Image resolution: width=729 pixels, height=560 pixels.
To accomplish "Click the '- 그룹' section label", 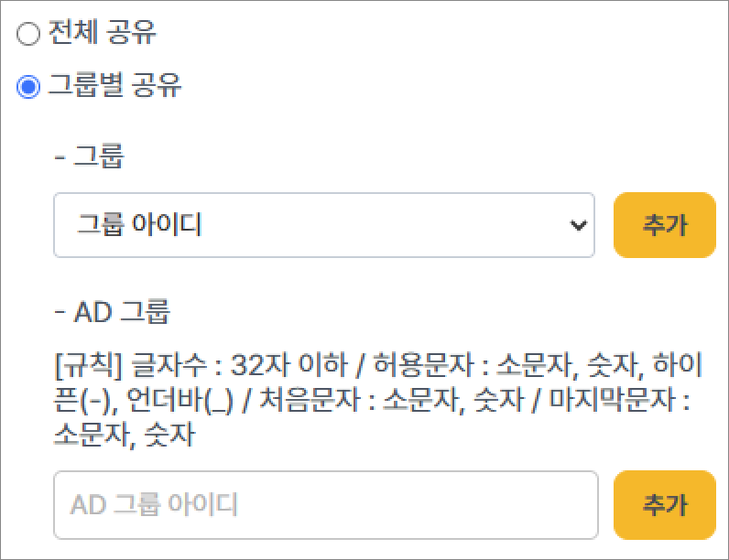I will 89,157.
